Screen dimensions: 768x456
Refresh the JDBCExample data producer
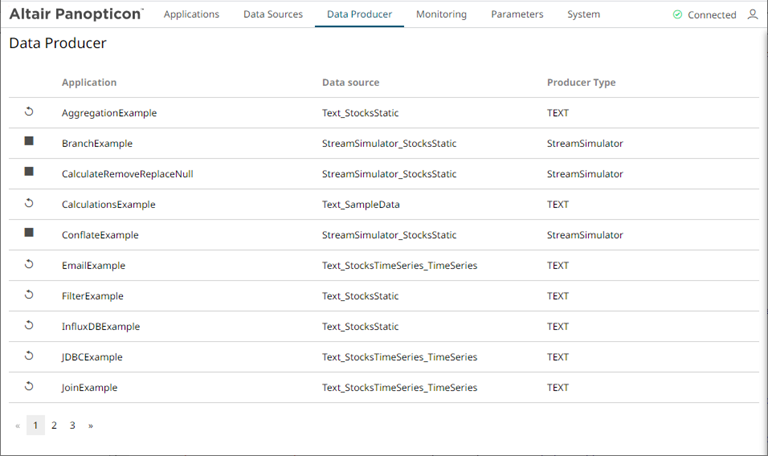(x=29, y=356)
